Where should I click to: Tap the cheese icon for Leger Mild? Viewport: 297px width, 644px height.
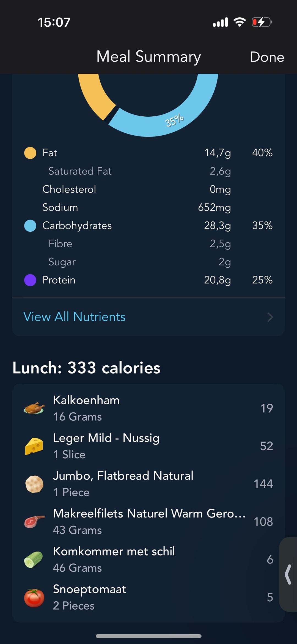34,446
